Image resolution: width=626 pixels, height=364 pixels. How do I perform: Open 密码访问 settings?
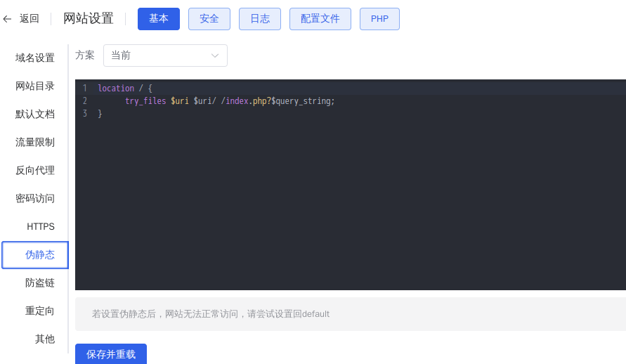coord(34,198)
